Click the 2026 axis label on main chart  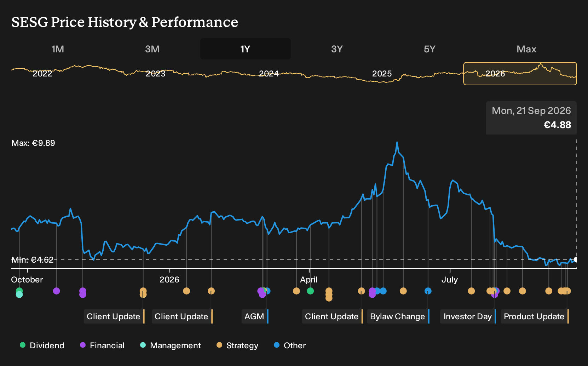point(169,280)
